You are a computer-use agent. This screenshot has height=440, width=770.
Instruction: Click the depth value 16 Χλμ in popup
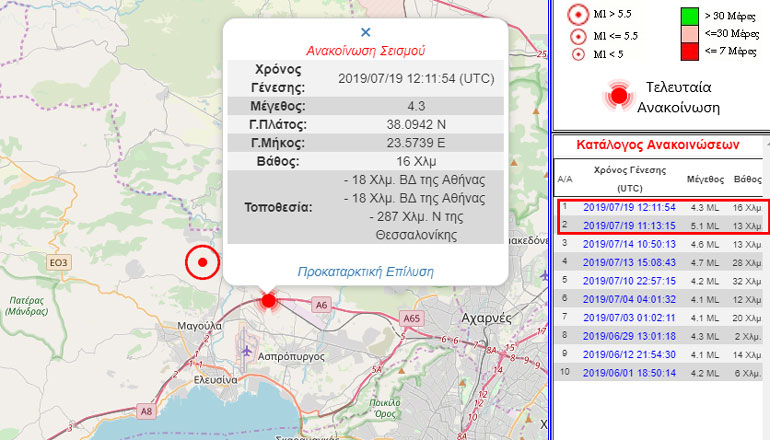(416, 162)
